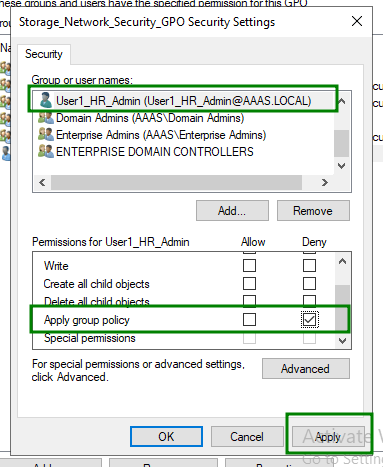Viewport: 383px width, 467px height.
Task: Close the Security Settings dialog
Action: (357, 21)
